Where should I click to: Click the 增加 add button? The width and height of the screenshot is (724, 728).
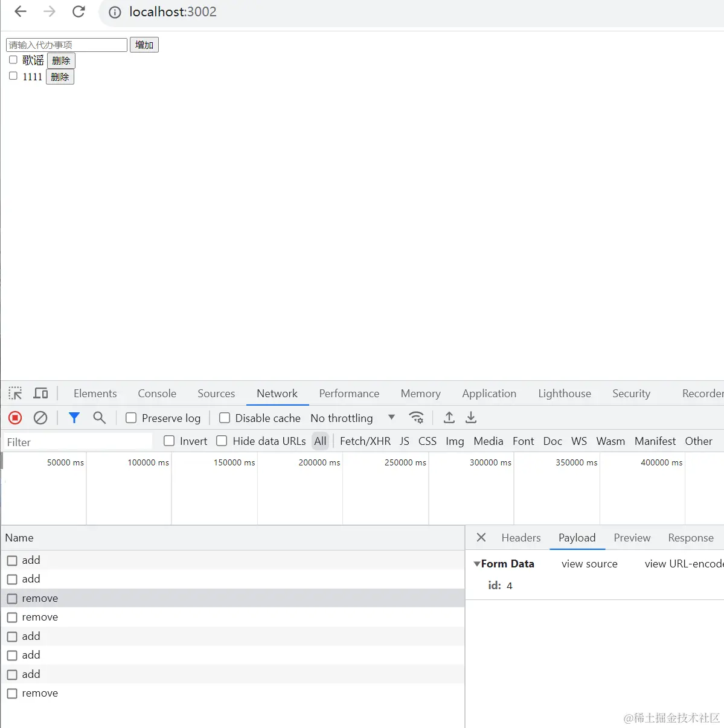(144, 45)
